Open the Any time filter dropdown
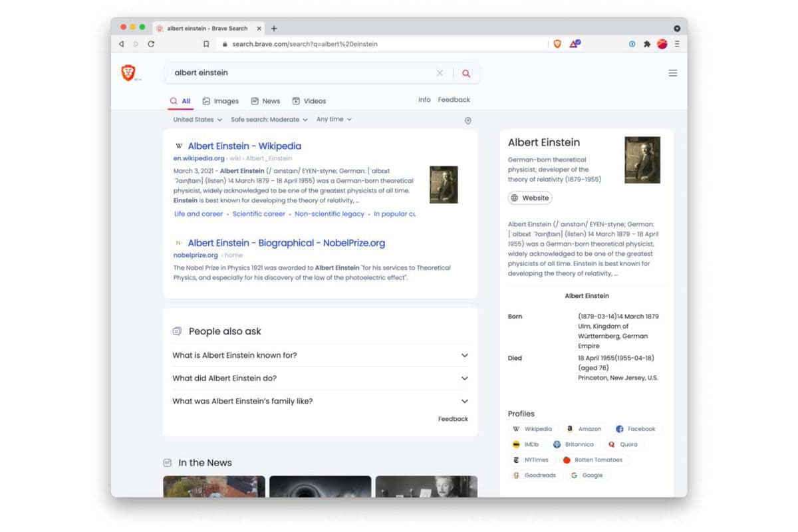This screenshot has width=798, height=532. point(334,119)
